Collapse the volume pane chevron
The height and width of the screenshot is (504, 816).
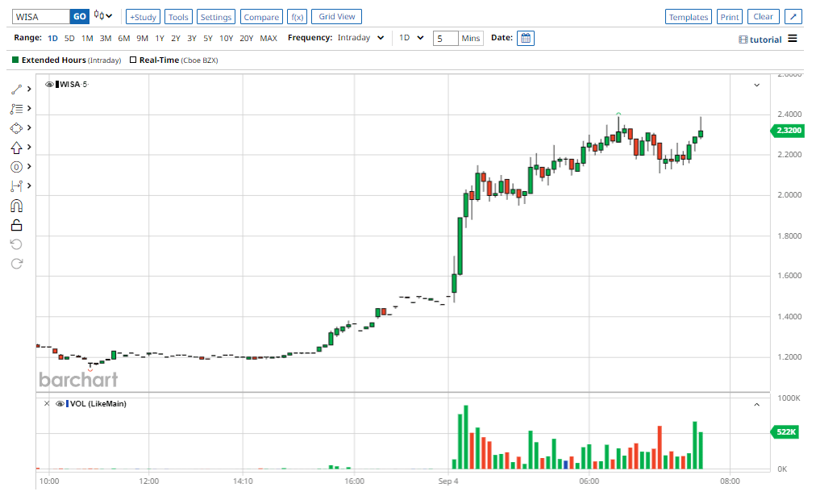click(x=757, y=405)
